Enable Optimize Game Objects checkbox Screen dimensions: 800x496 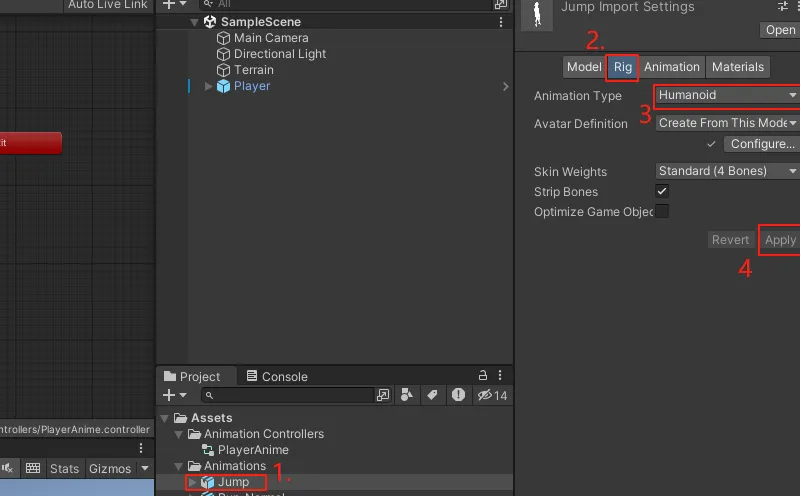662,211
